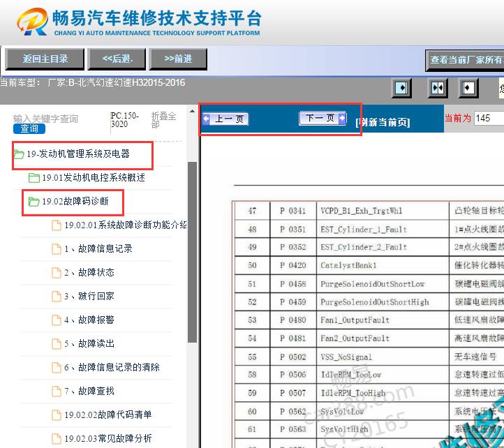Viewport: 504px width, 448px height.
Task: Click folder icon of 19.01发动机电控系统概述
Action: [34, 178]
